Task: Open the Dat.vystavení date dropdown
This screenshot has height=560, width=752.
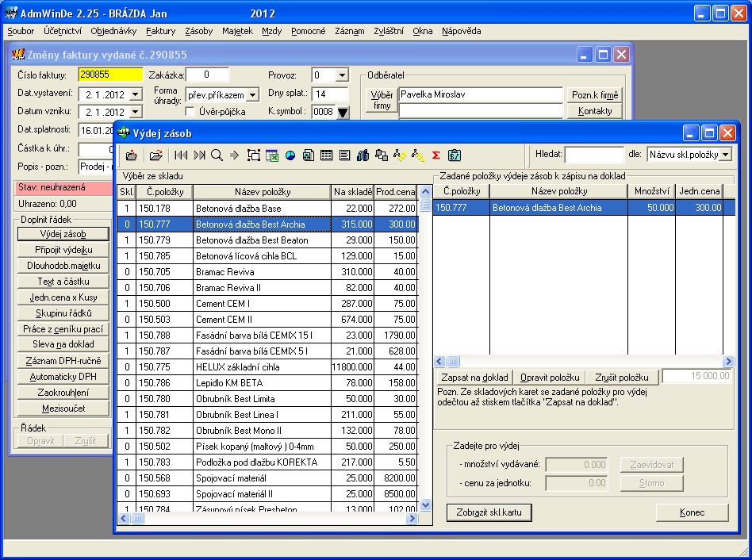Action: 136,94
